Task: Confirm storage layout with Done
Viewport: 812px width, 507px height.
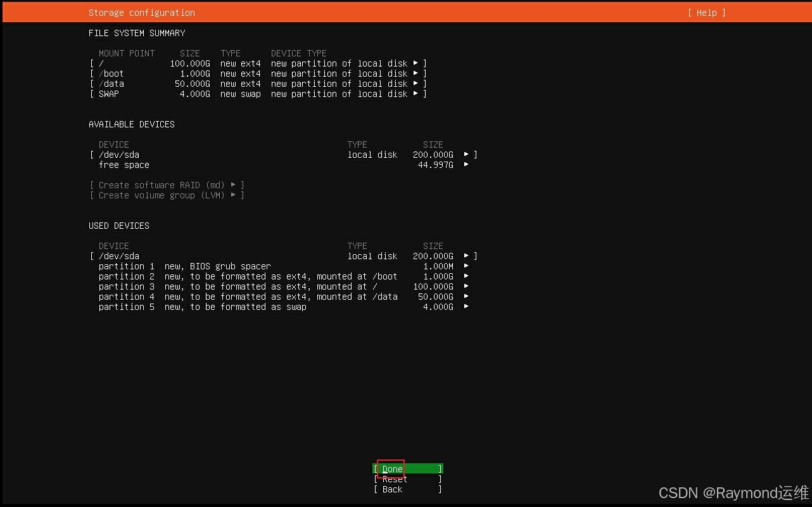Action: [x=408, y=469]
